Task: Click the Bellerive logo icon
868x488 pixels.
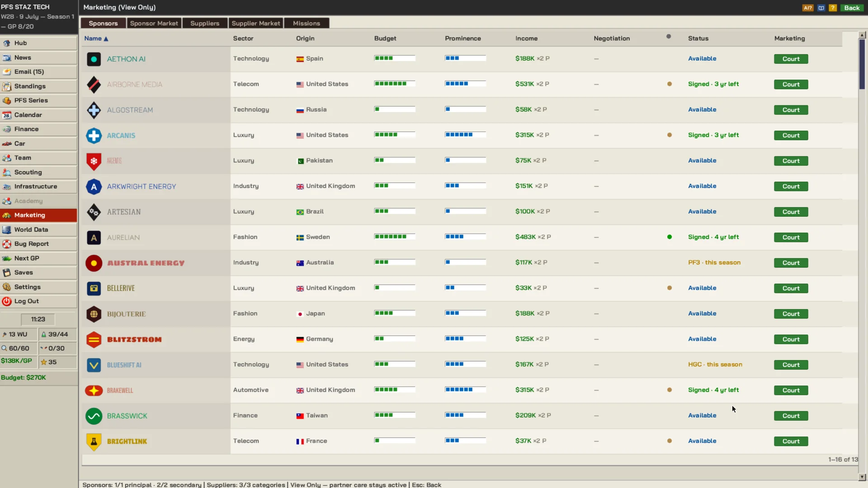Action: click(94, 288)
